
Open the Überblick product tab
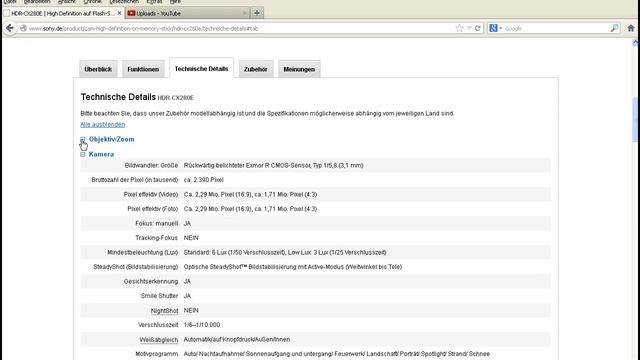coord(98,69)
